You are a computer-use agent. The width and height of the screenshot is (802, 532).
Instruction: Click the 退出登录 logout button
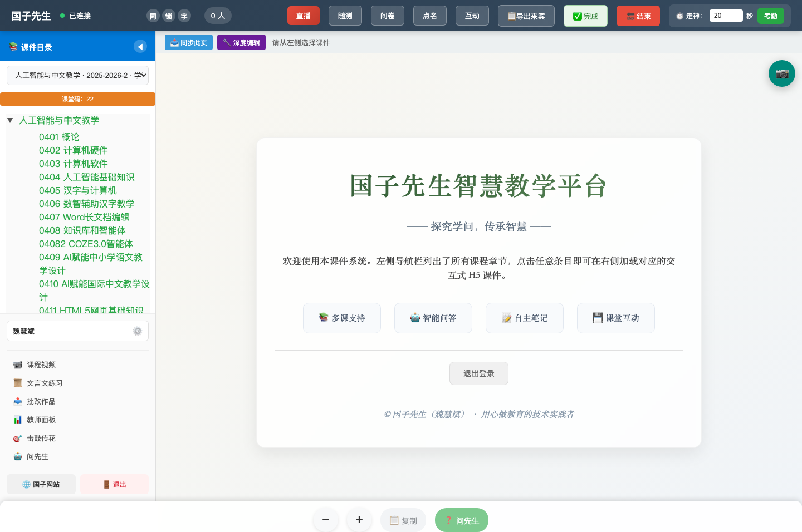[479, 373]
